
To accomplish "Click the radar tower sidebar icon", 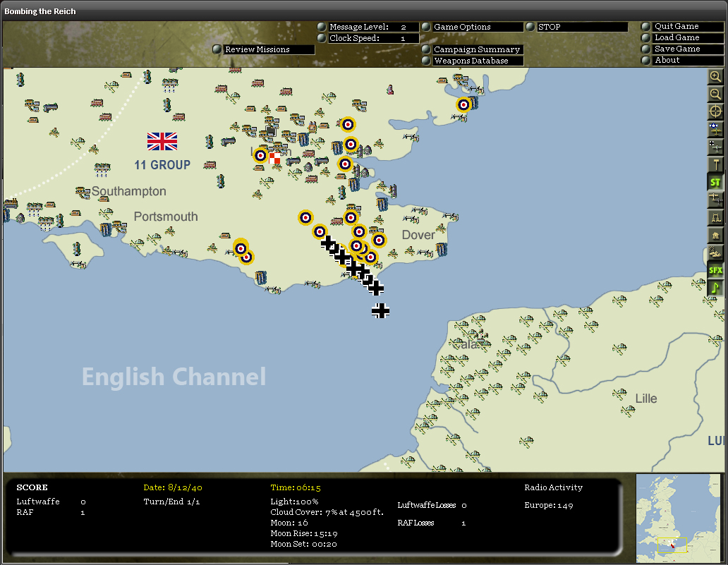I will pos(715,217).
